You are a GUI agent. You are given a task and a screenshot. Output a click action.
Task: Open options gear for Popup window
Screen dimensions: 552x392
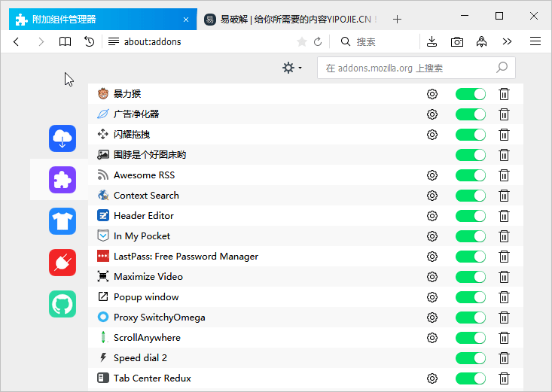pos(432,297)
